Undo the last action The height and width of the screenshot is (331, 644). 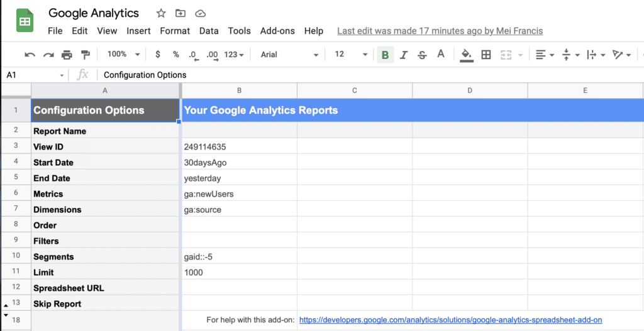[x=30, y=55]
